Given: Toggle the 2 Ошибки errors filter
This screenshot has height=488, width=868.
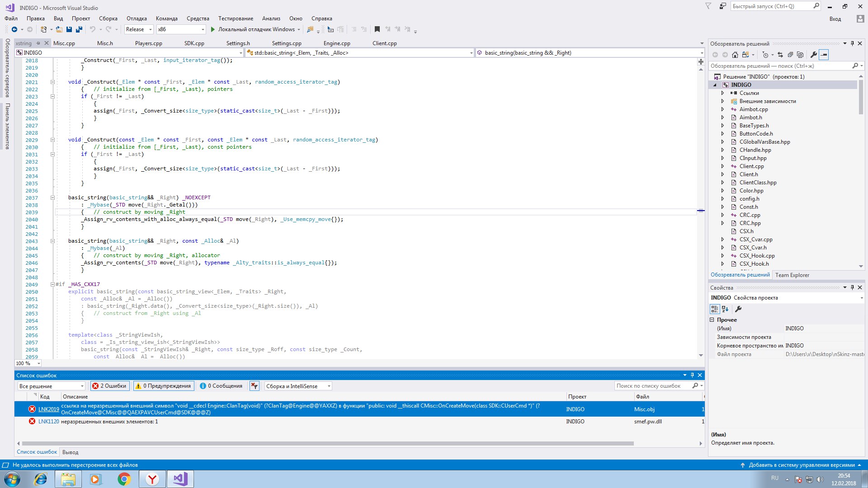Looking at the screenshot, I should click(x=109, y=386).
